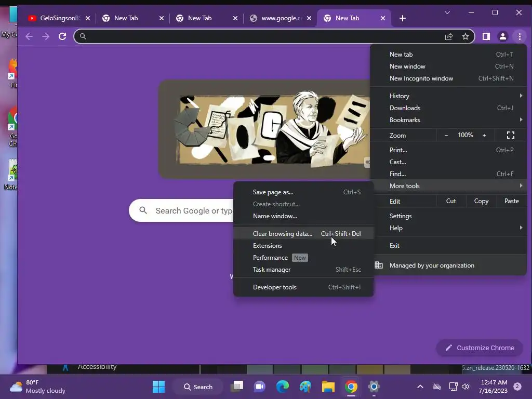Open the notification count badge

[517, 387]
